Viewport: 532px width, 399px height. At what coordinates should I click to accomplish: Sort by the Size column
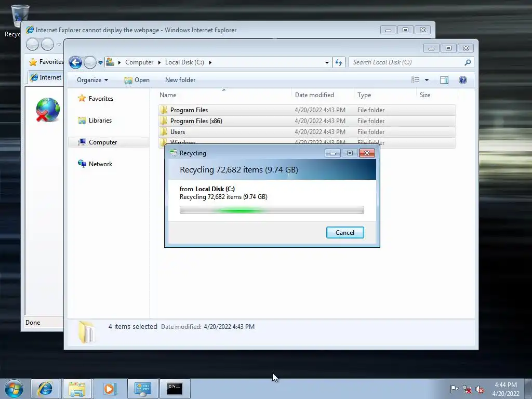pyautogui.click(x=437, y=95)
